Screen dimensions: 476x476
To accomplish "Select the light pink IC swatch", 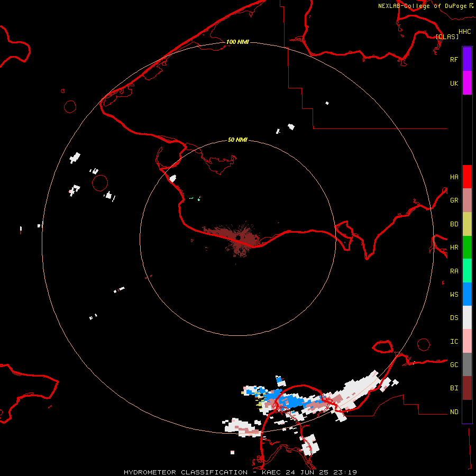I will (467, 341).
